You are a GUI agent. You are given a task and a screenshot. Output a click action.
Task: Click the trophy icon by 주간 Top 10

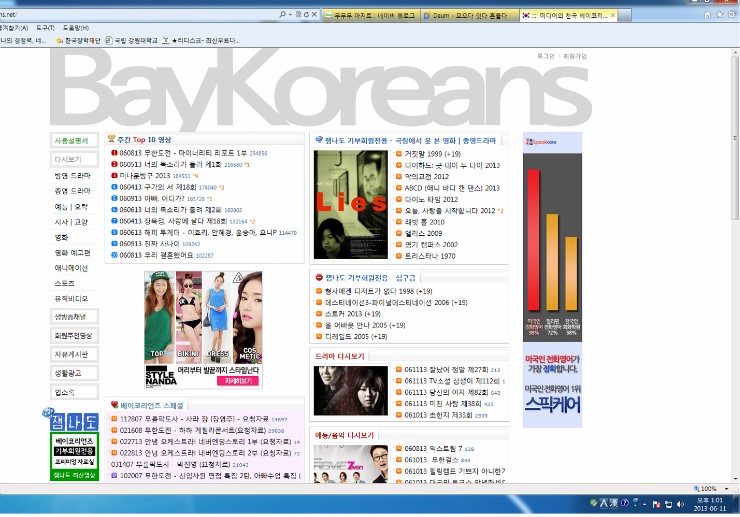point(111,139)
